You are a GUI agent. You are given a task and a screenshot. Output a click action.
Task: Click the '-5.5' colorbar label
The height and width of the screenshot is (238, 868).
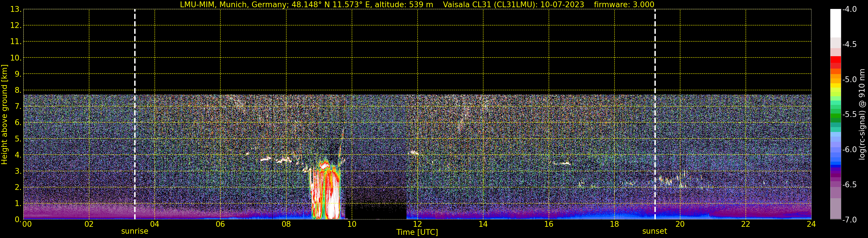click(849, 115)
